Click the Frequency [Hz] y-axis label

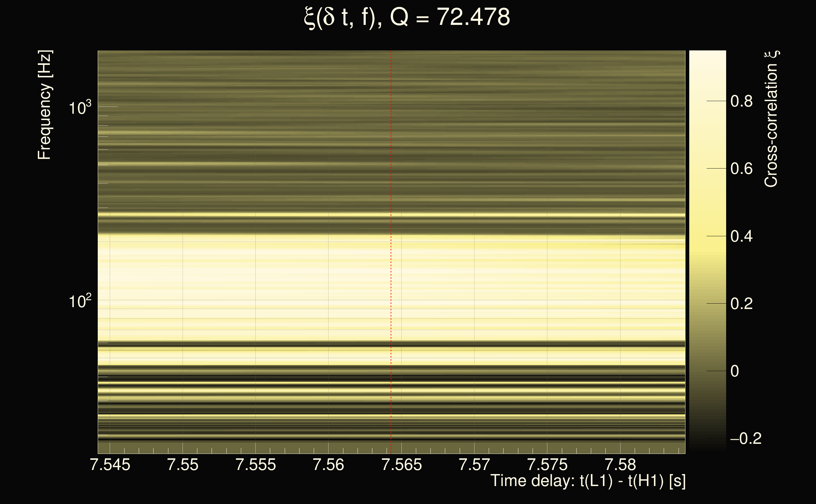pyautogui.click(x=44, y=105)
